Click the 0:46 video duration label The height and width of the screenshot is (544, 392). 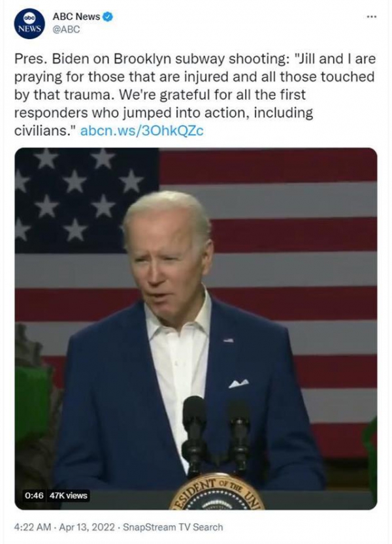[x=34, y=496]
